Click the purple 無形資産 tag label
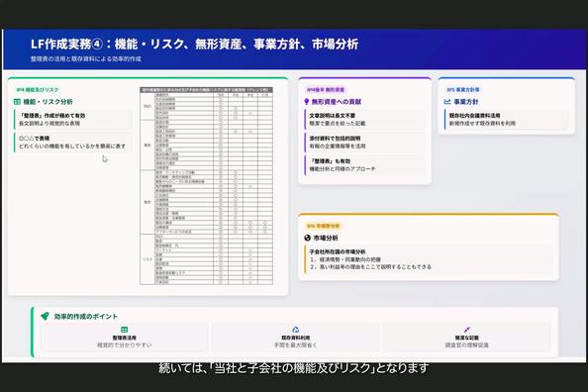This screenshot has height=392, width=588. pyautogui.click(x=326, y=90)
